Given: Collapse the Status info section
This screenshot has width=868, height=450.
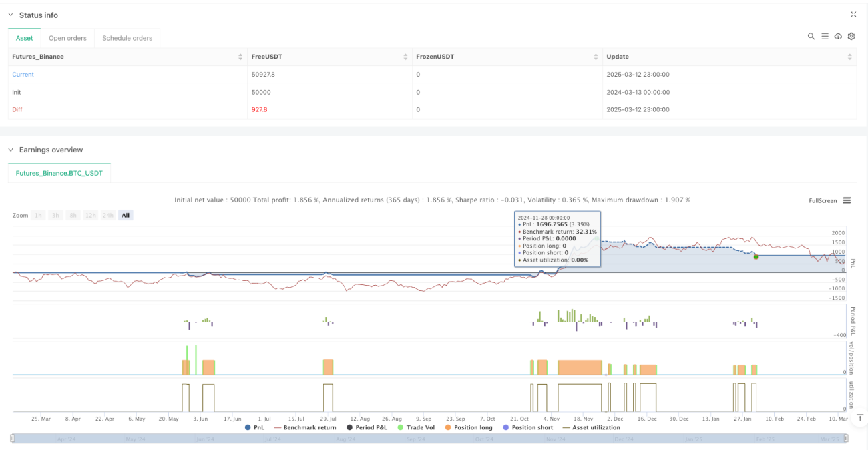Looking at the screenshot, I should click(x=11, y=15).
